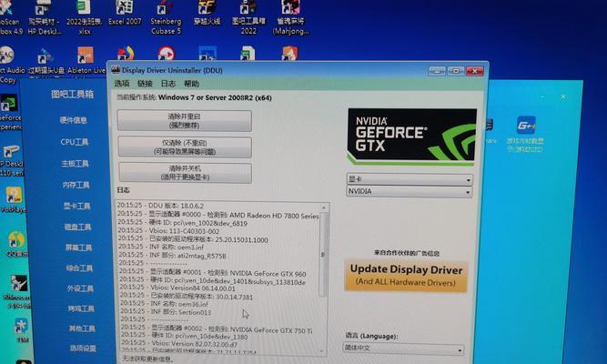Open the 图吧工具箱 2022 desktop shortcut
Viewport: 607px width, 364px height.
point(248,17)
